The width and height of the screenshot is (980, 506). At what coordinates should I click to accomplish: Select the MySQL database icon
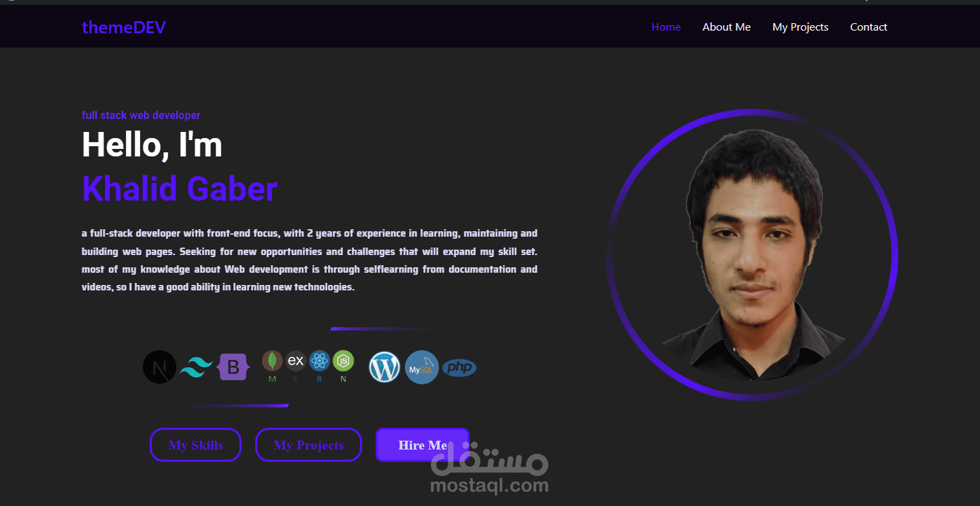pyautogui.click(x=421, y=367)
